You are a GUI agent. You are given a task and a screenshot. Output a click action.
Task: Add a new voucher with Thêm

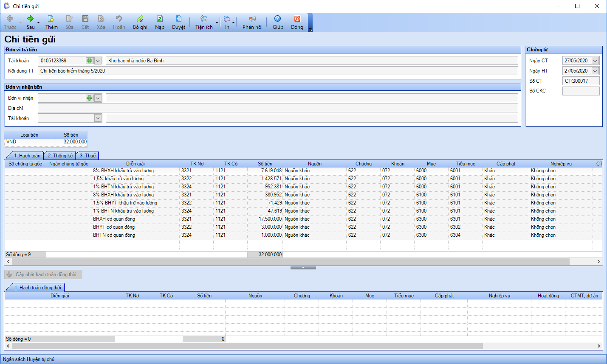tap(51, 22)
